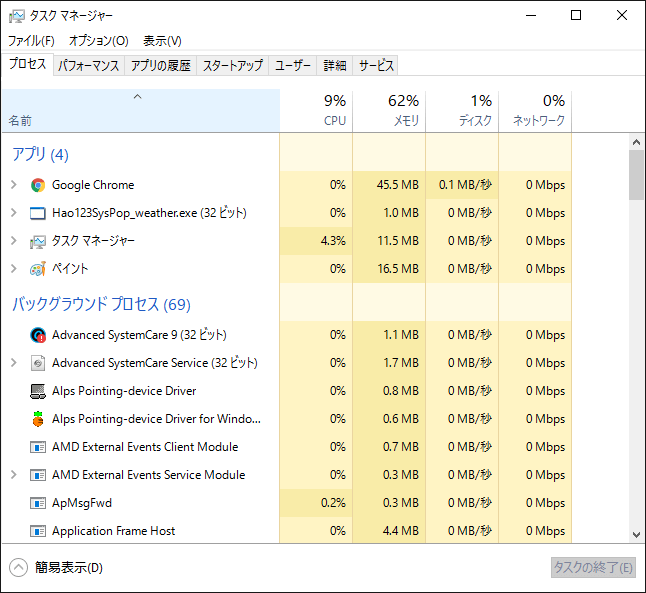The width and height of the screenshot is (646, 593).
Task: Select the Hao123SysPop_weather.exe (32 ビット) name
Action: 149,213
